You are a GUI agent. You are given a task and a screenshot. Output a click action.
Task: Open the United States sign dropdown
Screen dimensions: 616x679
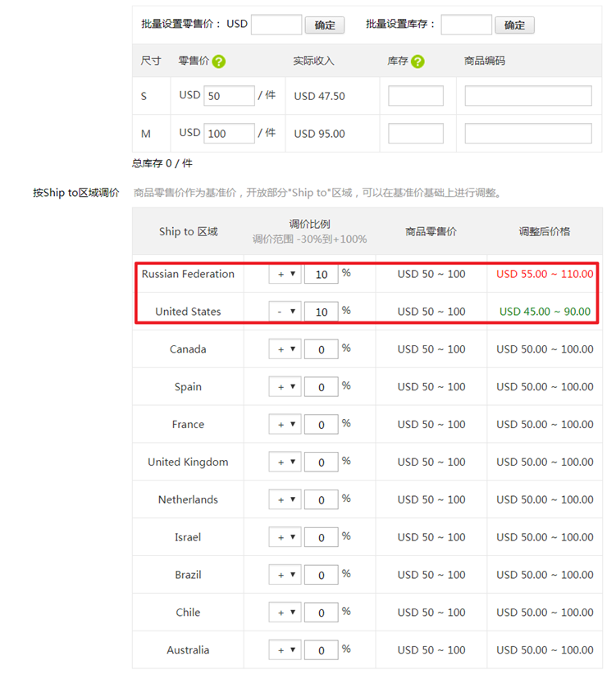coord(285,312)
